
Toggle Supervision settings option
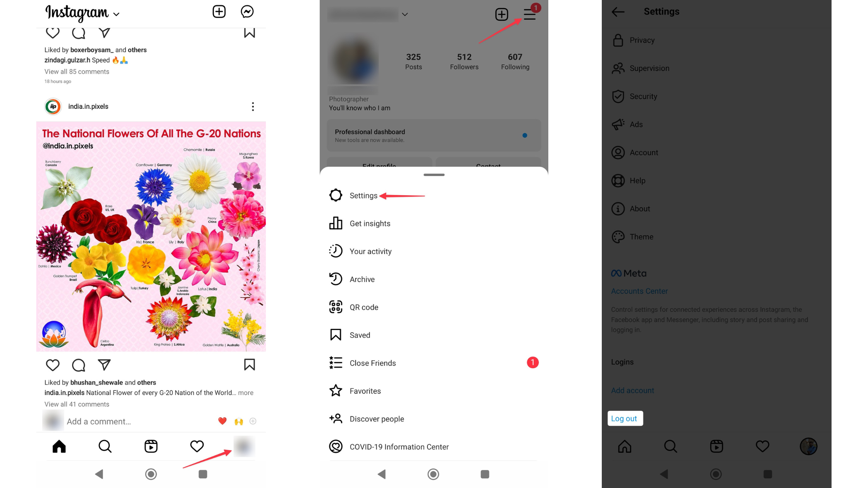(x=649, y=67)
